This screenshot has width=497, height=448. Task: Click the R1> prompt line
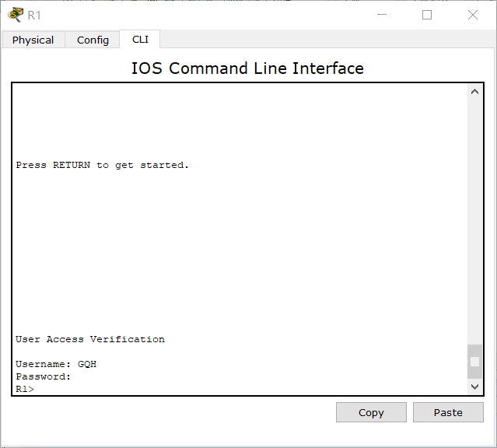pos(25,389)
